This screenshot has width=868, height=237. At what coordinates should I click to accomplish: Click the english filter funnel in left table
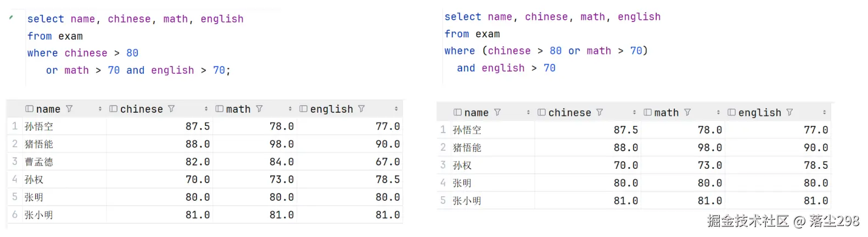(x=361, y=109)
